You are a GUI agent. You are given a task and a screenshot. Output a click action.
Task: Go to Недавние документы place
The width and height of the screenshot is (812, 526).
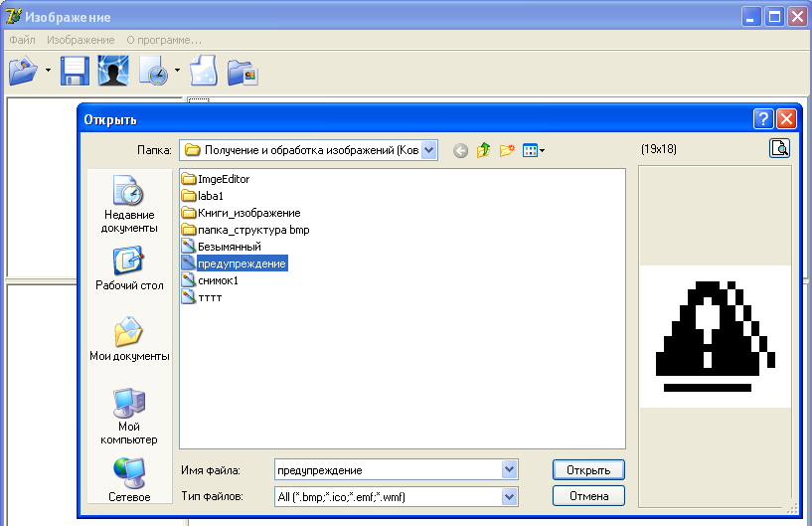129,204
